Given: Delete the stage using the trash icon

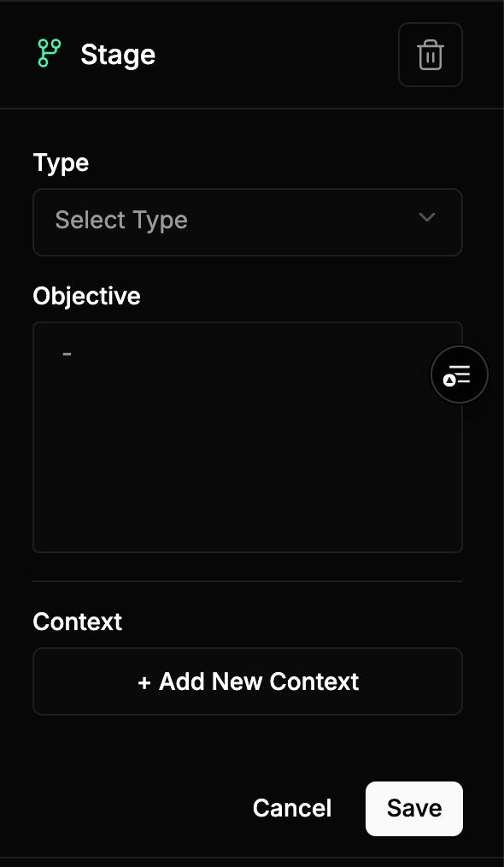Looking at the screenshot, I should pos(430,55).
